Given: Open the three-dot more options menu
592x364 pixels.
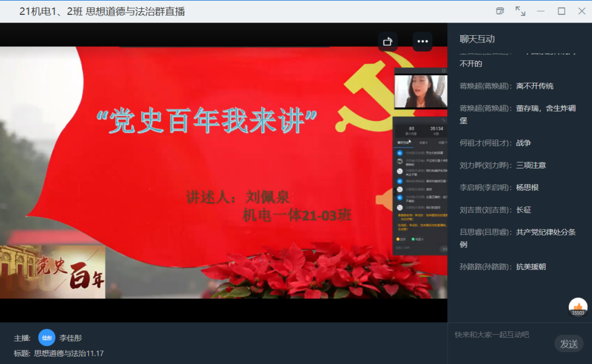Looking at the screenshot, I should coord(423,41).
